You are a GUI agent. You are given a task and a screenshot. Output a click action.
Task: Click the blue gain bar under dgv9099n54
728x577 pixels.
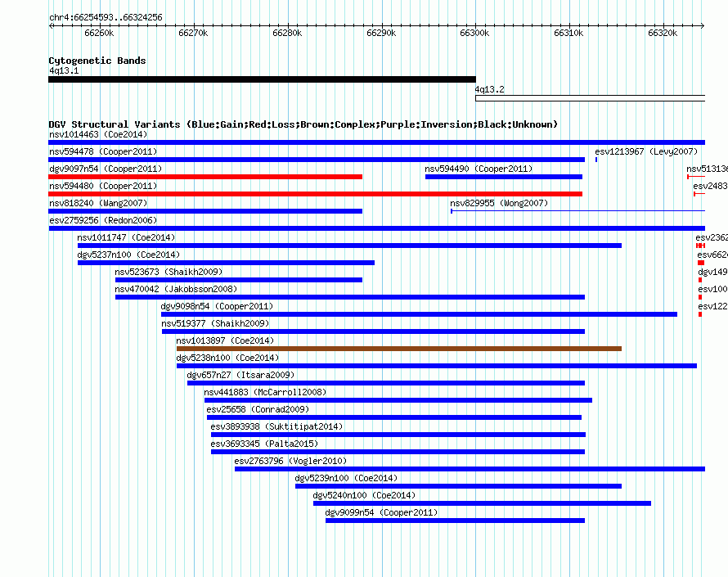click(455, 521)
